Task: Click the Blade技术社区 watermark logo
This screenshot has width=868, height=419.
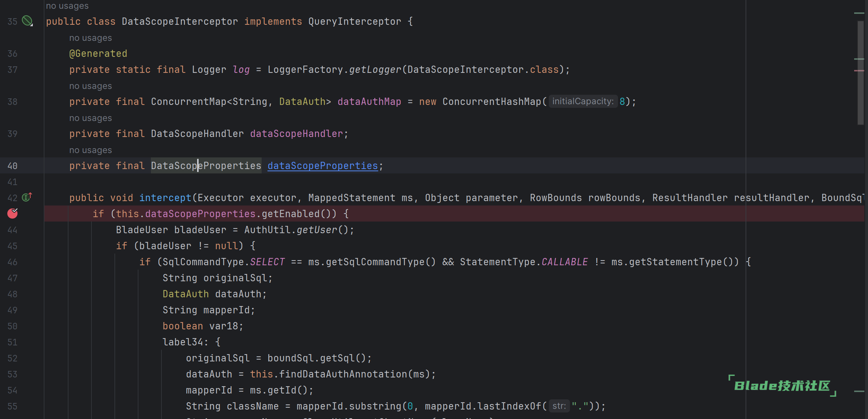Action: [x=782, y=386]
